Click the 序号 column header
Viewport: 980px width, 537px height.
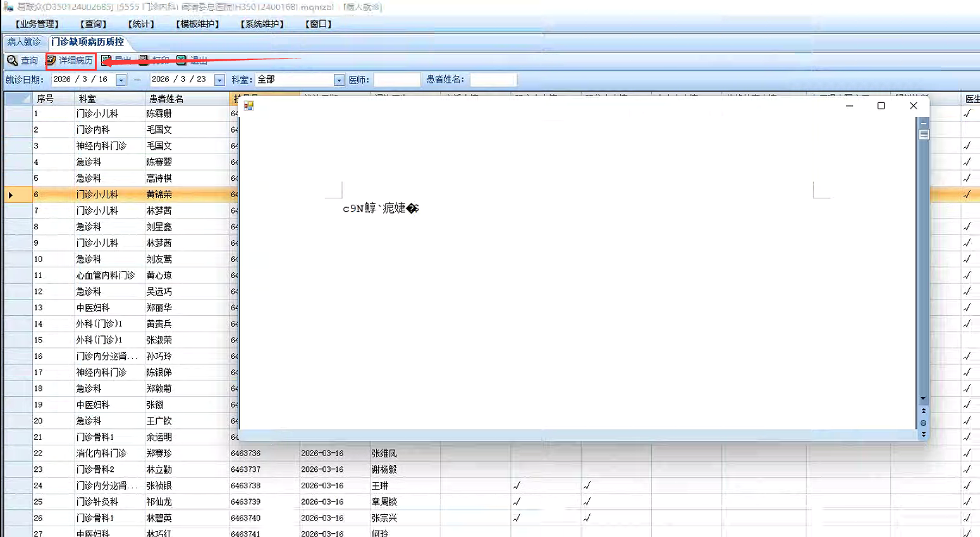(x=53, y=99)
